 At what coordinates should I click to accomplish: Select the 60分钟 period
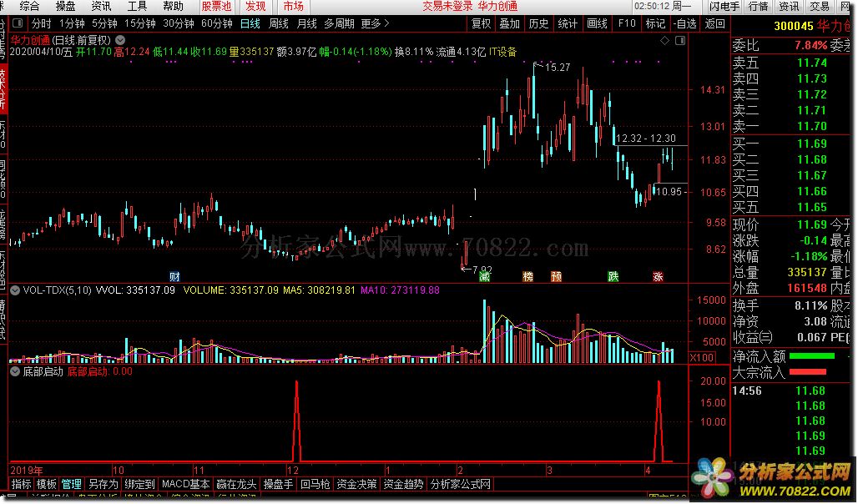point(217,23)
